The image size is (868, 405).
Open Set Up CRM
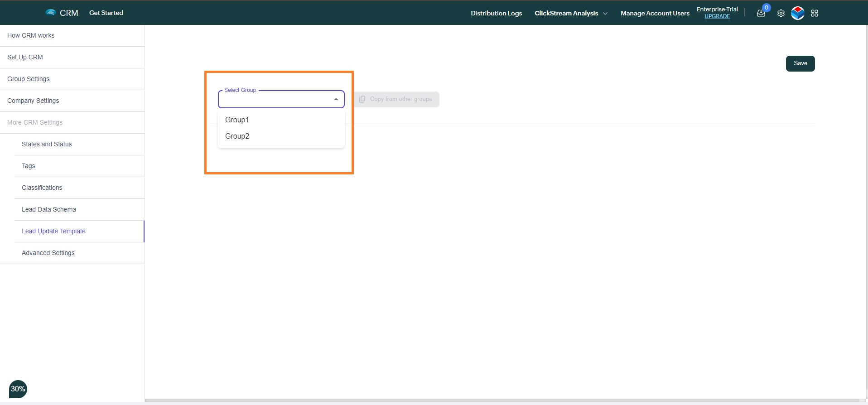tap(72, 57)
